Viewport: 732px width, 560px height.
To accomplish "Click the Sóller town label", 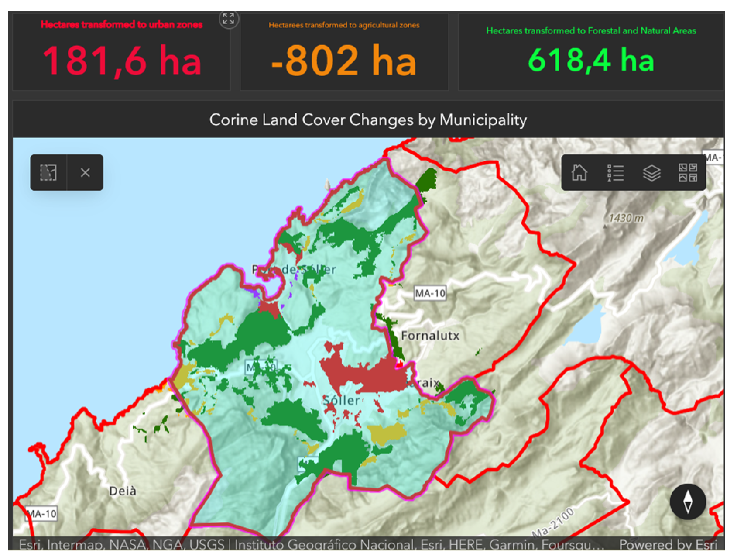I will (341, 400).
